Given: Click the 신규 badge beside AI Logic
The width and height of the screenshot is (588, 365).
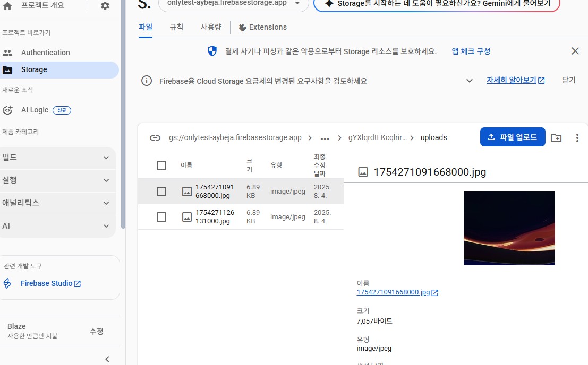Looking at the screenshot, I should click(x=62, y=110).
